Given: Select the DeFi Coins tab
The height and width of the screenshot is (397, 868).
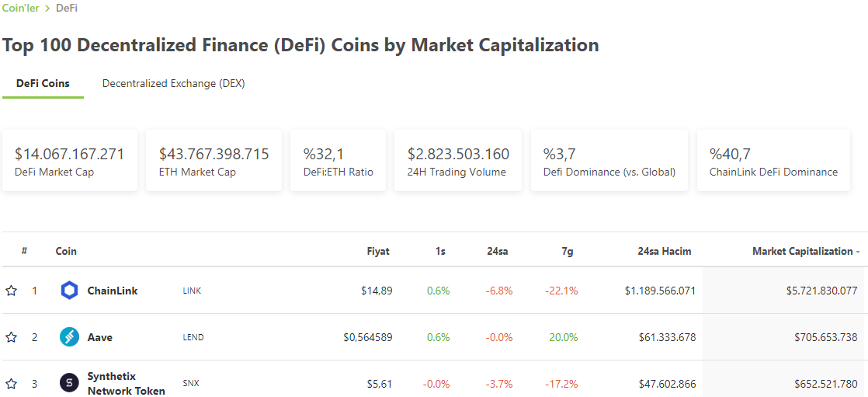Looking at the screenshot, I should tap(43, 84).
